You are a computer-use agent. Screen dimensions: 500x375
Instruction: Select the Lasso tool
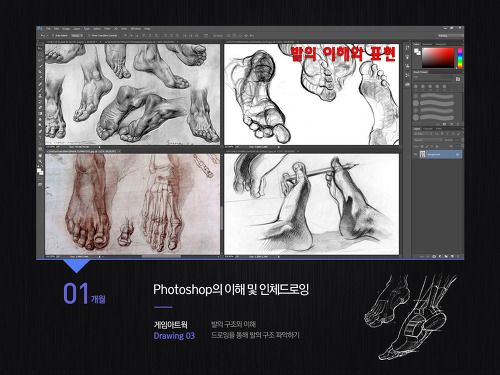coord(40,61)
